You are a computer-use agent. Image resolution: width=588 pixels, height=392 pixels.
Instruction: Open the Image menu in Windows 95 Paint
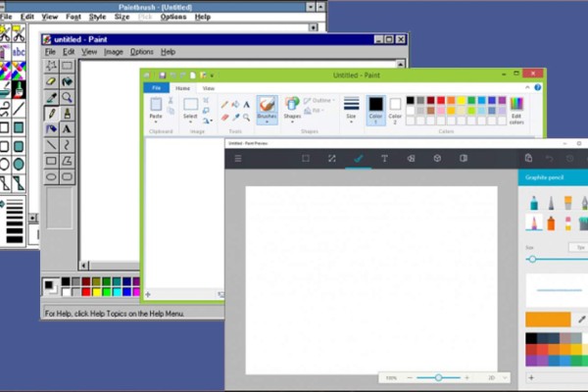pos(114,52)
